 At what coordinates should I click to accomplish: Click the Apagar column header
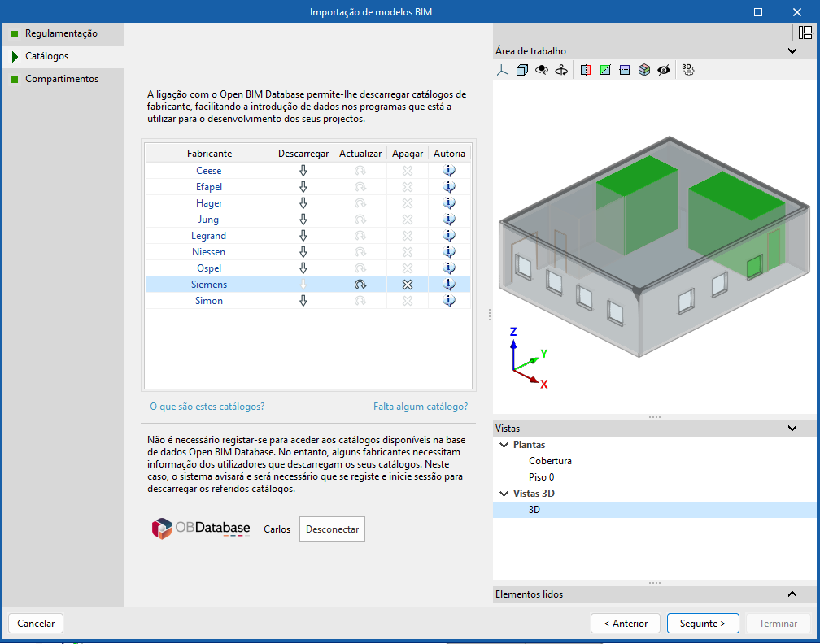click(408, 153)
